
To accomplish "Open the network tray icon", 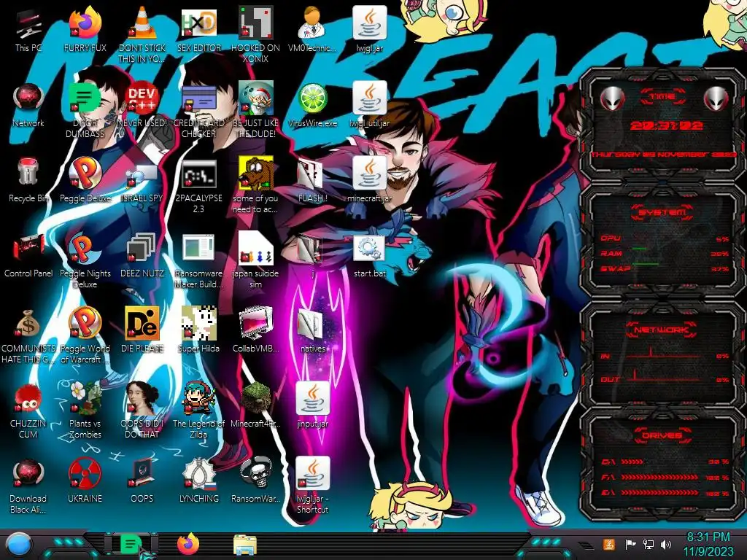I will click(649, 544).
